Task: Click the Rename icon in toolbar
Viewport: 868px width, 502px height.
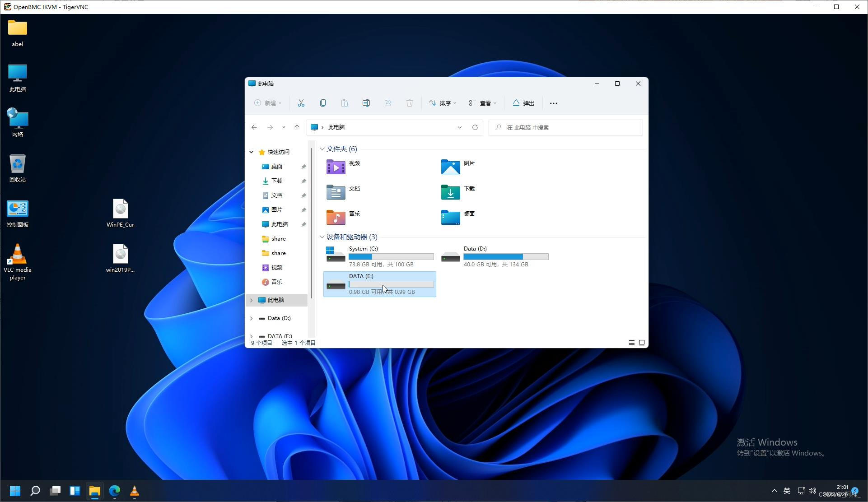Action: [x=366, y=103]
